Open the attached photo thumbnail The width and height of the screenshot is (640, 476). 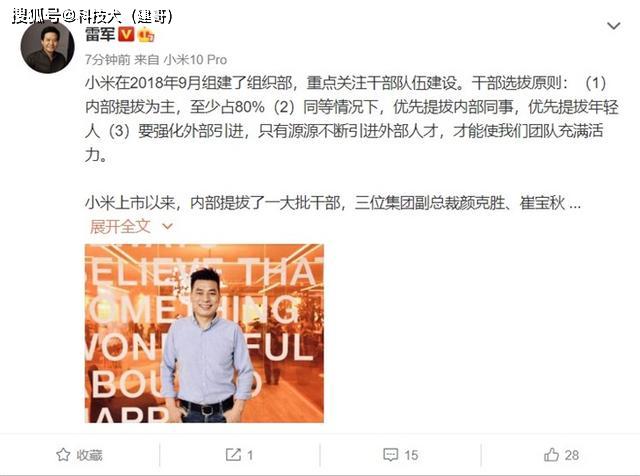[204, 333]
